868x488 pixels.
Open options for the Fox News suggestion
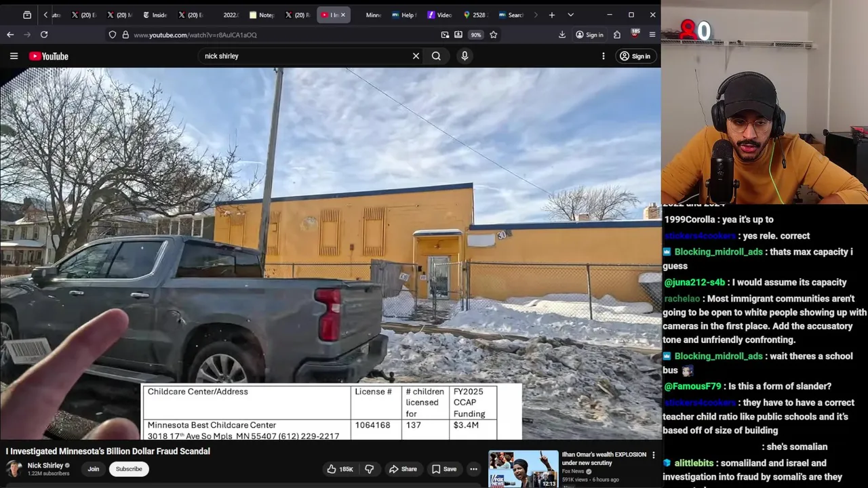[x=654, y=455]
